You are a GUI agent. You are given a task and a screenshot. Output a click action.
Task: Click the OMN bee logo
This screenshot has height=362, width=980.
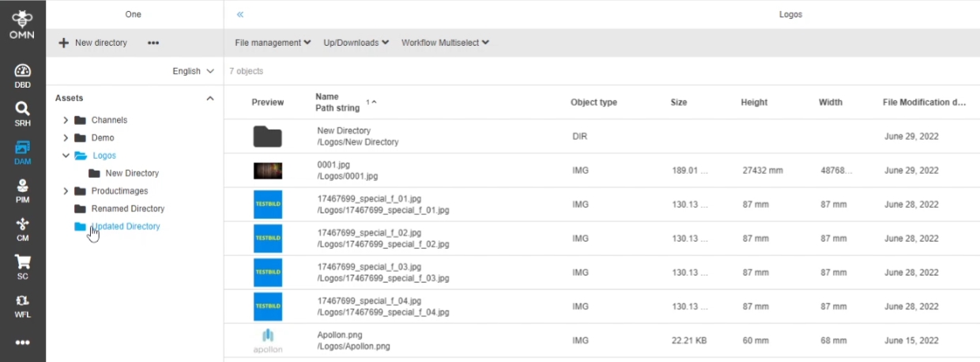(22, 23)
